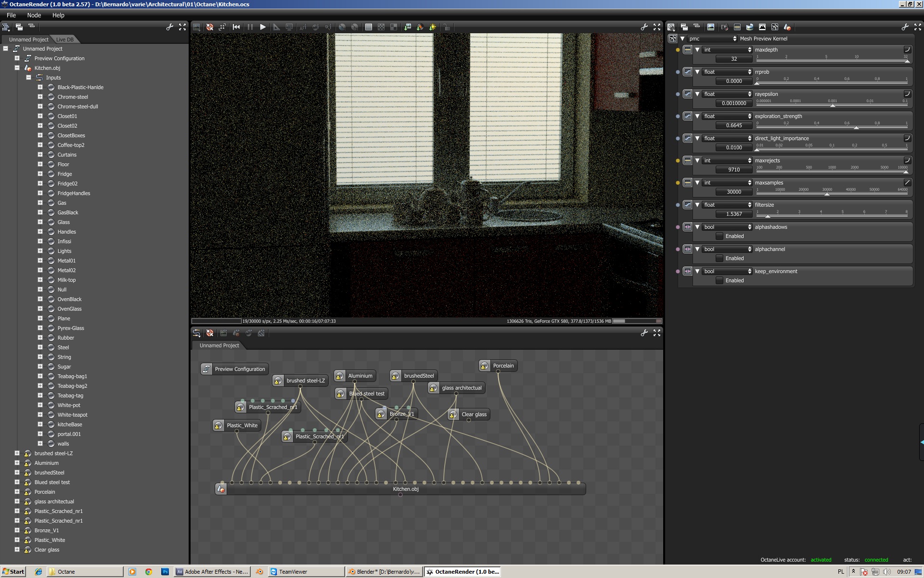
Task: Click the render play button
Action: click(x=262, y=27)
